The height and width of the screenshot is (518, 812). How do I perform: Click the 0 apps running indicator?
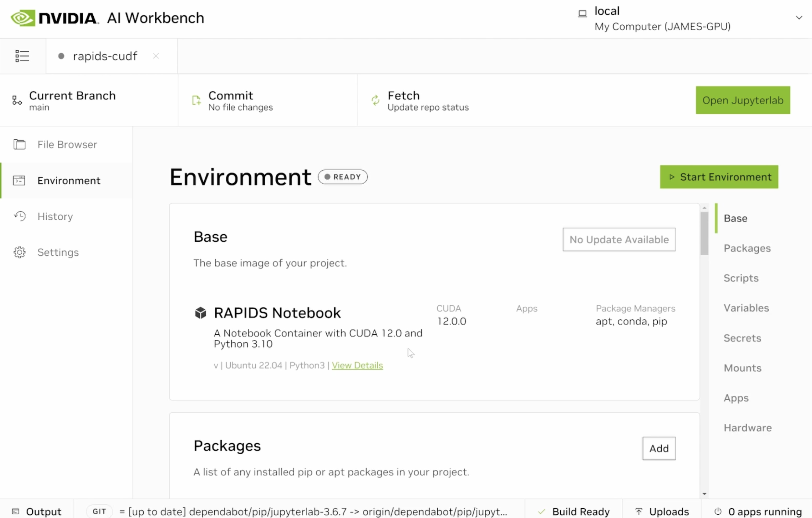[x=758, y=511]
